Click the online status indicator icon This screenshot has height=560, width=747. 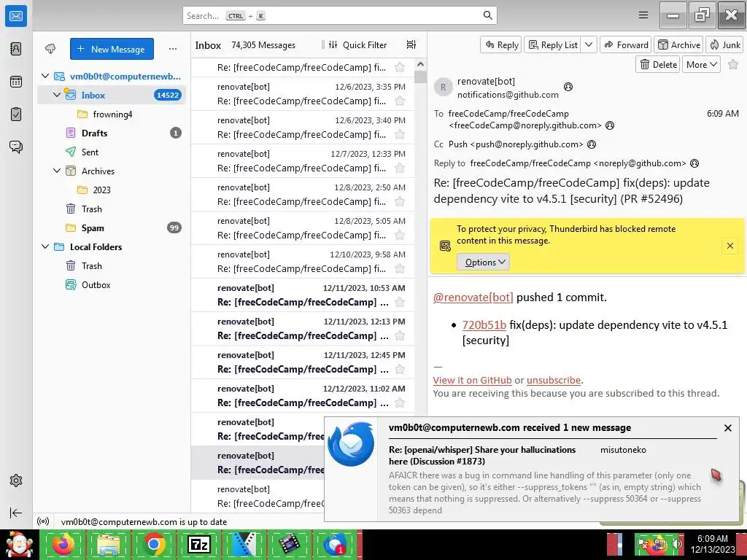(43, 521)
